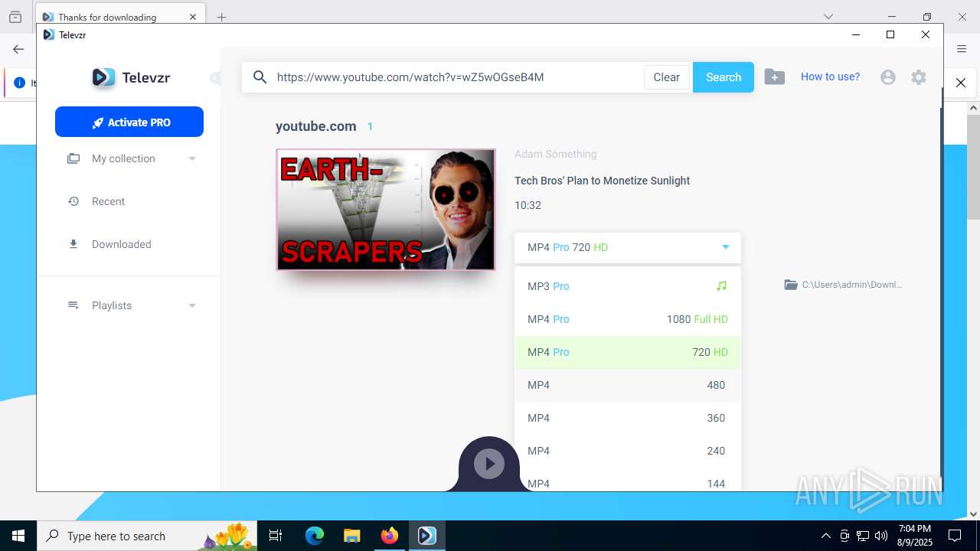Screen dimensions: 980x551
Task: Click the network icon in system tray
Action: tap(863, 536)
